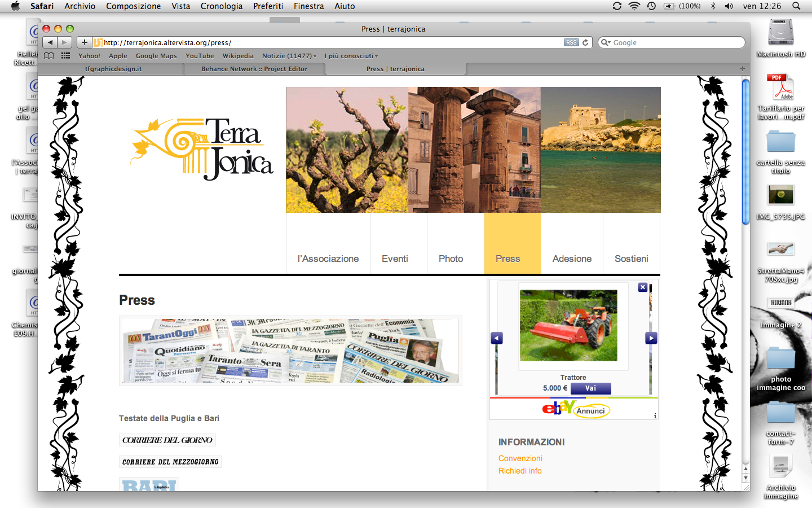Switch to Behance Network Project Editor tab
Image resolution: width=812 pixels, height=508 pixels.
tap(254, 69)
